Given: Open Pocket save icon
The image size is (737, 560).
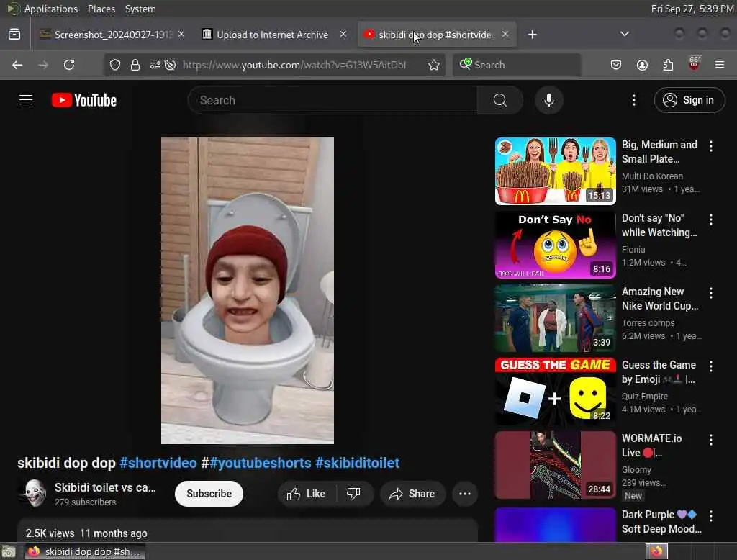Looking at the screenshot, I should (616, 65).
